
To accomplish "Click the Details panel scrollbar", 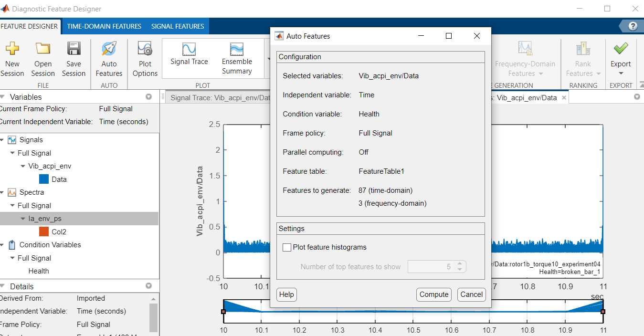I will [x=153, y=317].
